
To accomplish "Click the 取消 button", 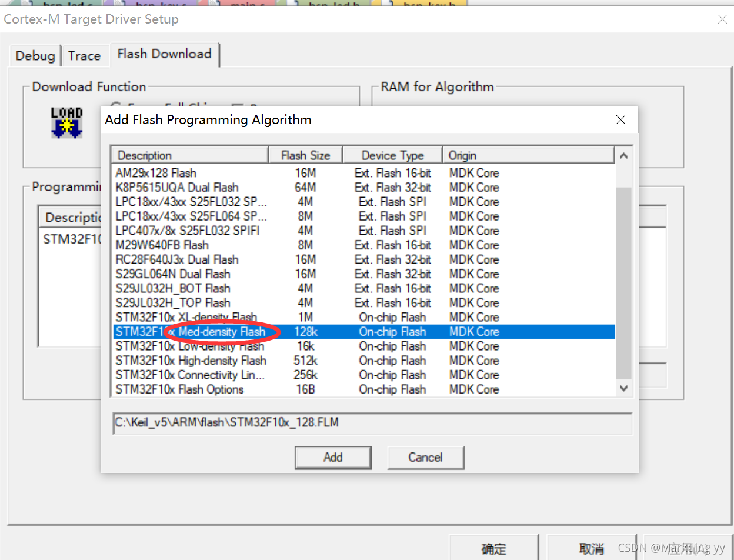I will pyautogui.click(x=592, y=549).
